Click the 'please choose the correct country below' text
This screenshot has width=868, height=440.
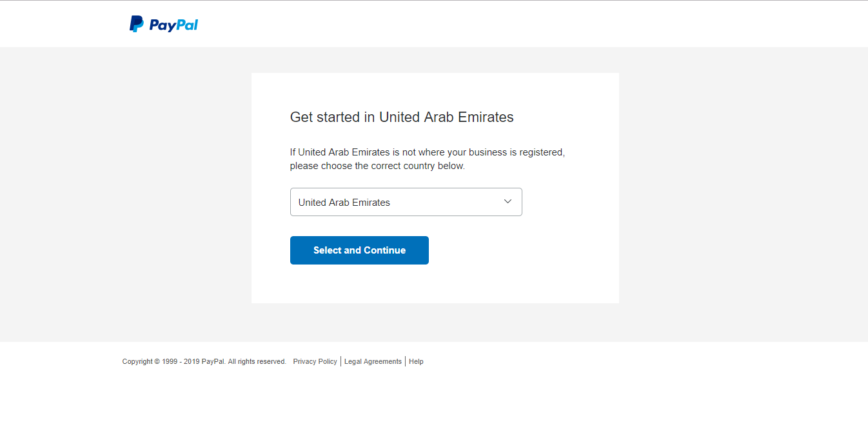tap(377, 166)
